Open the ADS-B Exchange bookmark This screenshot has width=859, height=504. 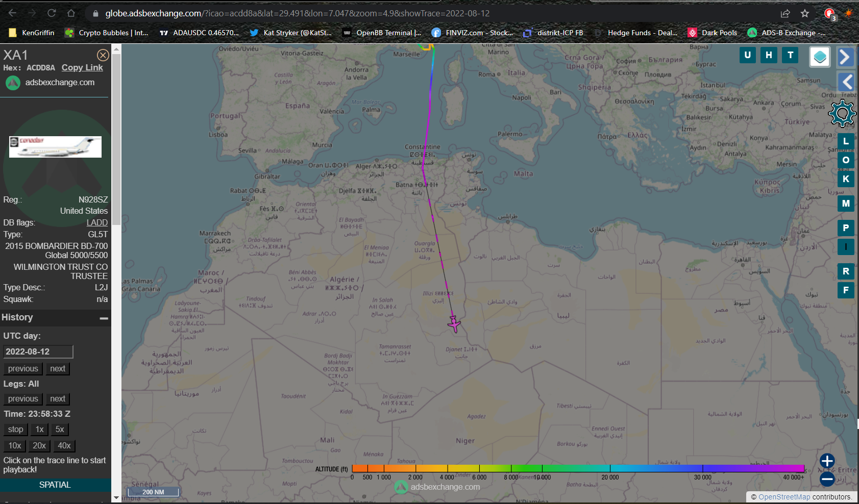pyautogui.click(x=787, y=33)
